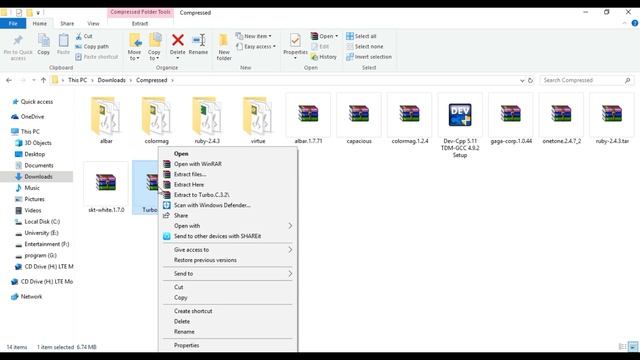This screenshot has height=360, width=640.
Task: Click Select none in the ribbon
Action: click(x=365, y=47)
